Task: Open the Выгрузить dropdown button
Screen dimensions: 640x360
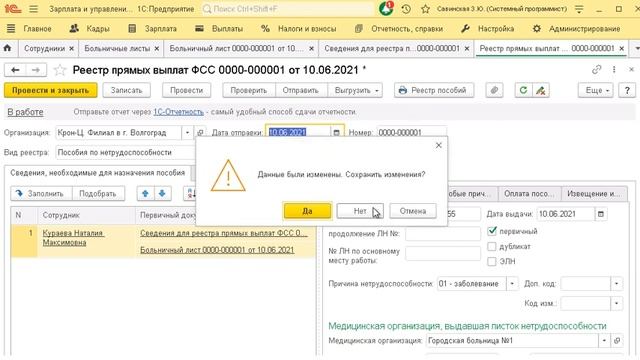Action: 355,90
